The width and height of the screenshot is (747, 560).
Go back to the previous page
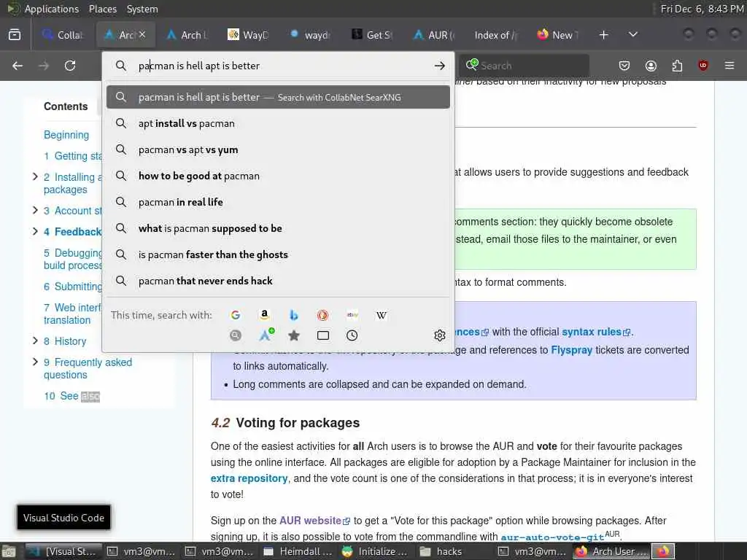point(18,66)
